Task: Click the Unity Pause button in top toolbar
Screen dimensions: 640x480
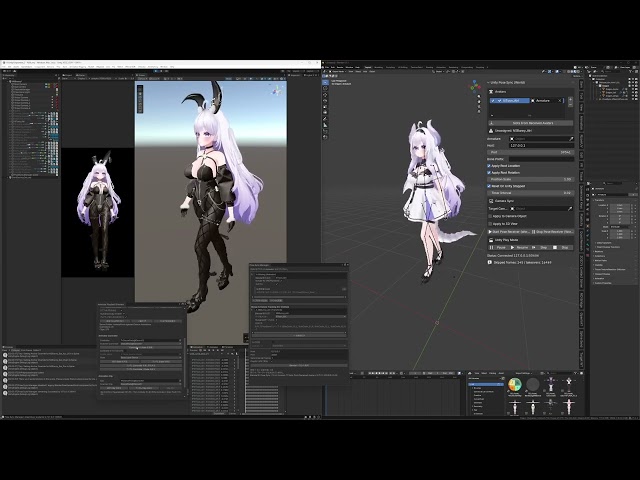Action: click(x=161, y=71)
